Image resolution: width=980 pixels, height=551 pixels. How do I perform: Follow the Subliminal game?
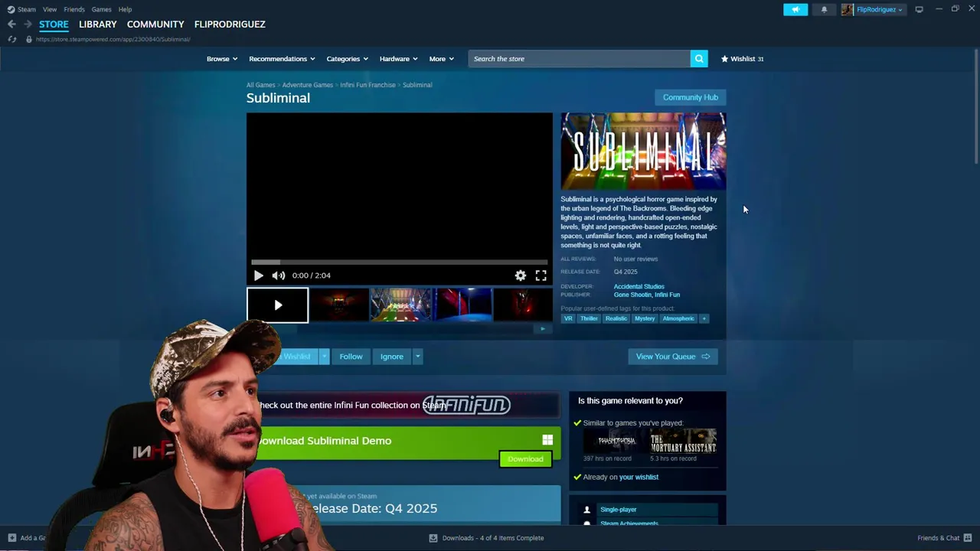pos(351,357)
